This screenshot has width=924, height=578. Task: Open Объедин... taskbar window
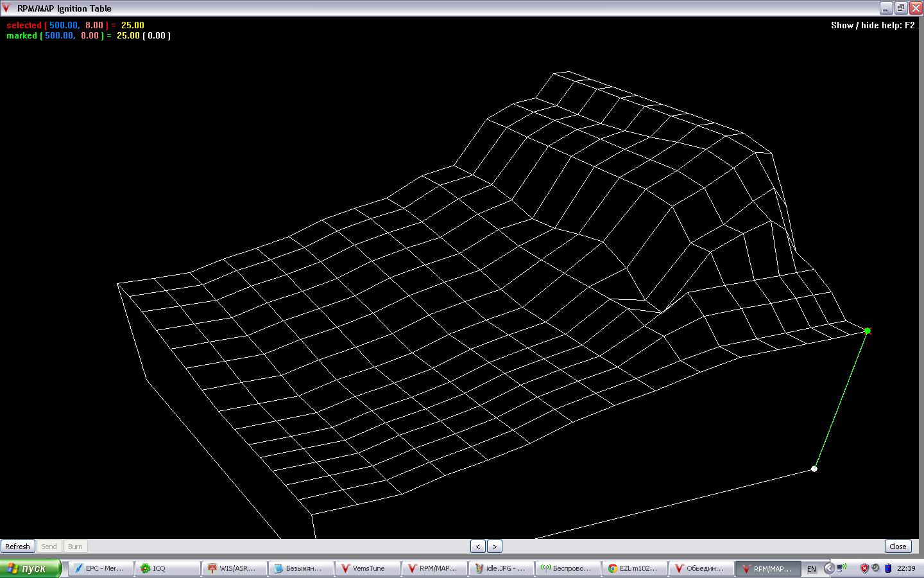pyautogui.click(x=702, y=568)
